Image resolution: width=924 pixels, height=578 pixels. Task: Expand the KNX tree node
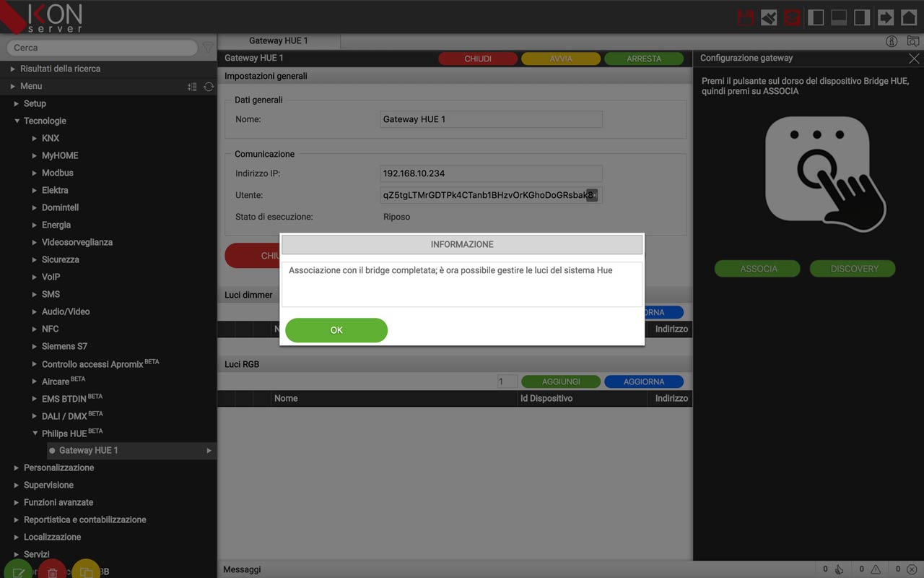click(34, 138)
